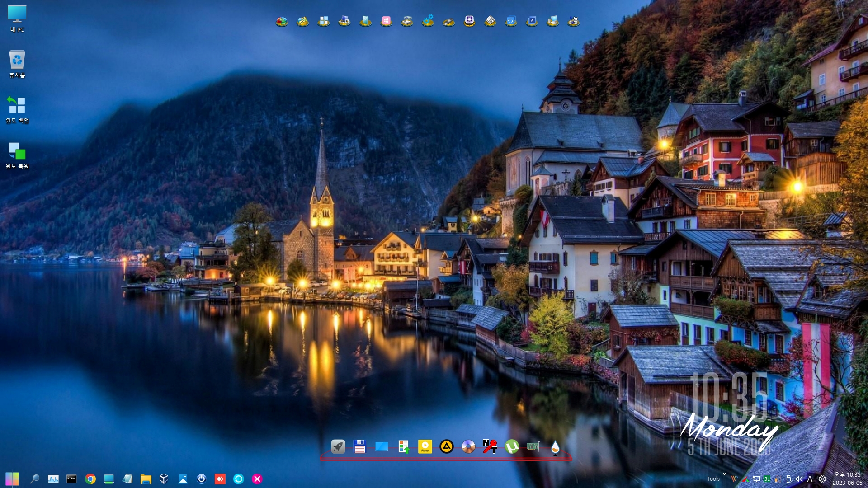Click the partition pie-chart icon in top dock
Image resolution: width=868 pixels, height=488 pixels.
click(282, 21)
